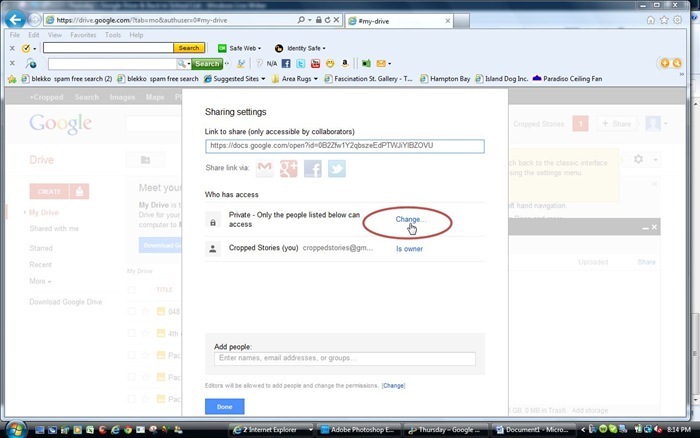Screen dimensions: 700x438
Task: Click the lock icon beside Private access
Action: click(x=213, y=222)
